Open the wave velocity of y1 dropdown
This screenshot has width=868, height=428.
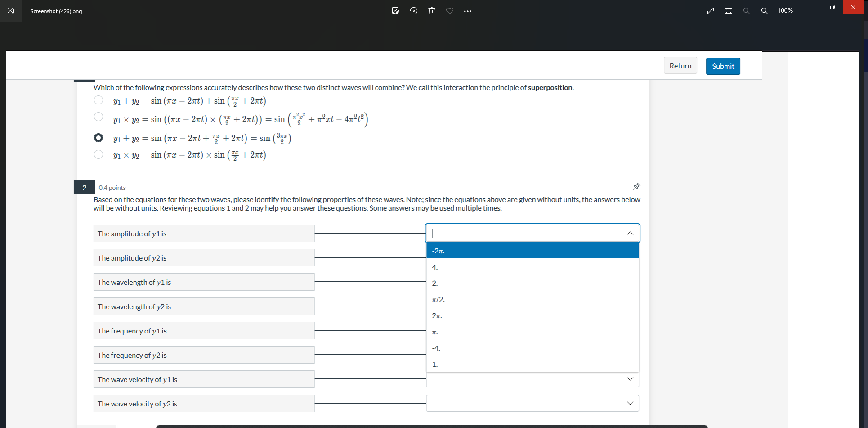[532, 379]
